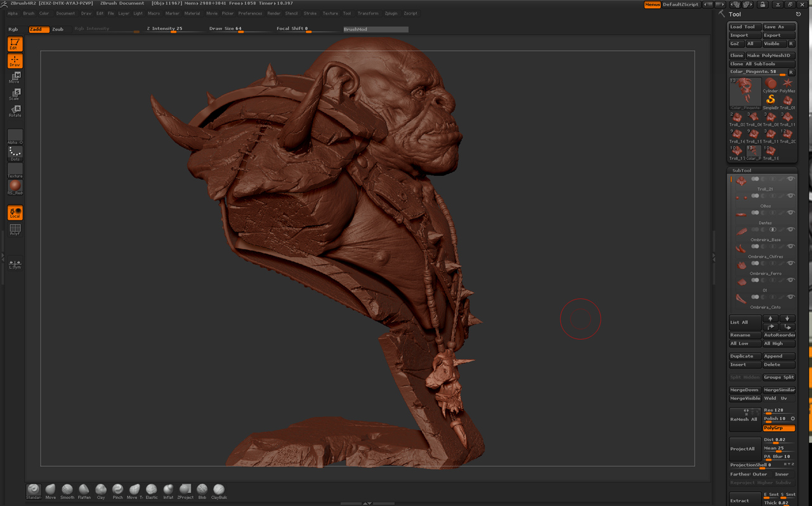Open the Stroke menu
Viewport: 812px width, 506px height.
pos(310,13)
